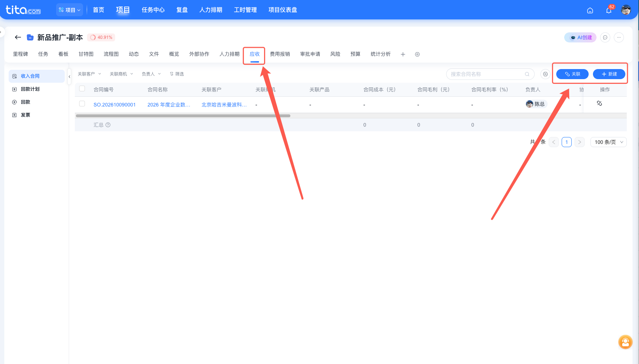Collapse the left sidebar panel
Viewport: 639px width, 364px height.
pos(69,77)
